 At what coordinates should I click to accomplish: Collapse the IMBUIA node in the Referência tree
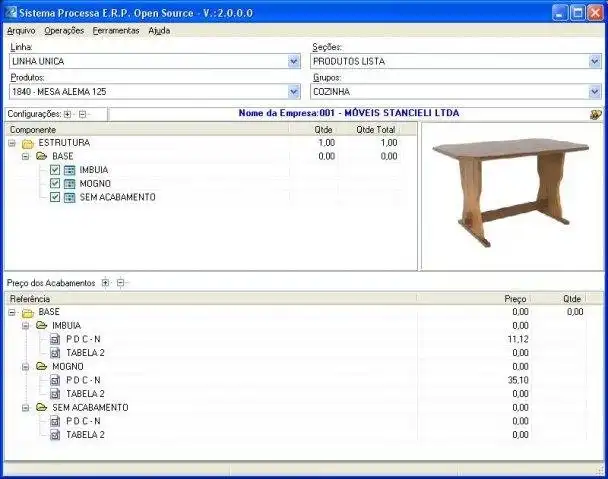(26, 326)
